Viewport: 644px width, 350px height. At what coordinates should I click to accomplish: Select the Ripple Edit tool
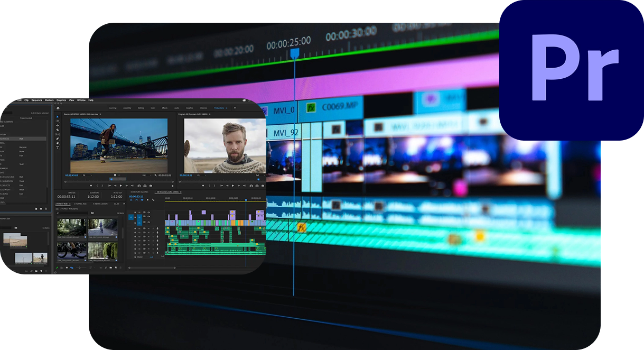pos(58,125)
